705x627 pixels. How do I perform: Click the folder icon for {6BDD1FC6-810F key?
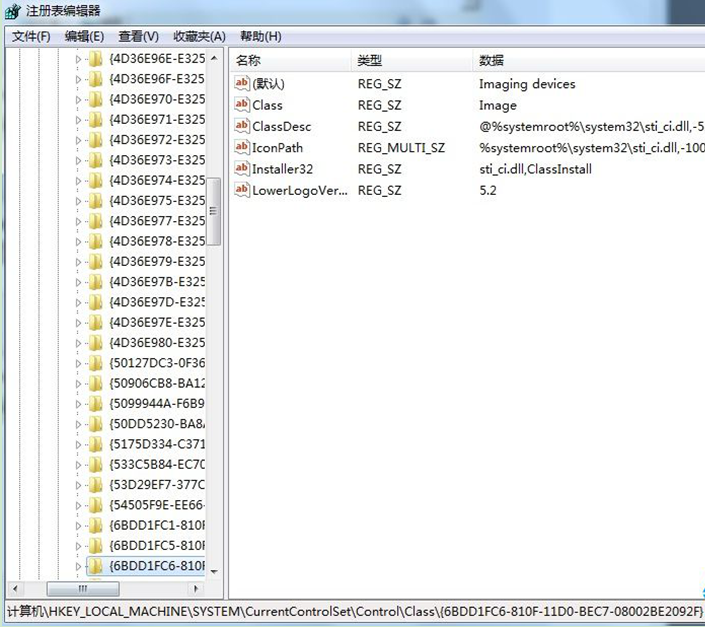click(x=95, y=566)
